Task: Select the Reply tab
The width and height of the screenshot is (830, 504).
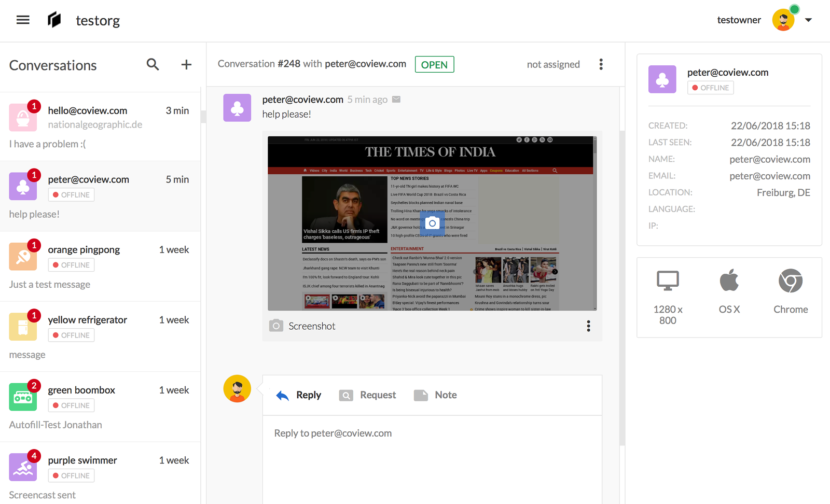Action: (x=299, y=395)
